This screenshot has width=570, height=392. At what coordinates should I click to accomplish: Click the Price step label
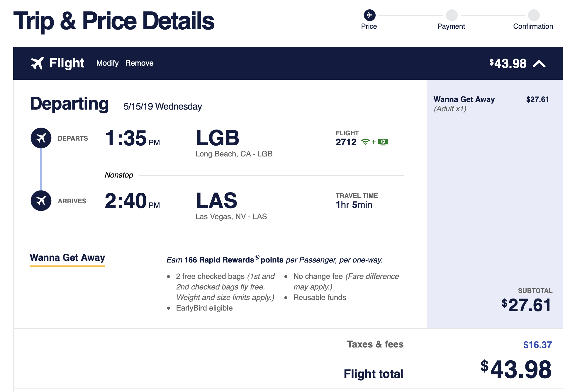pos(369,26)
